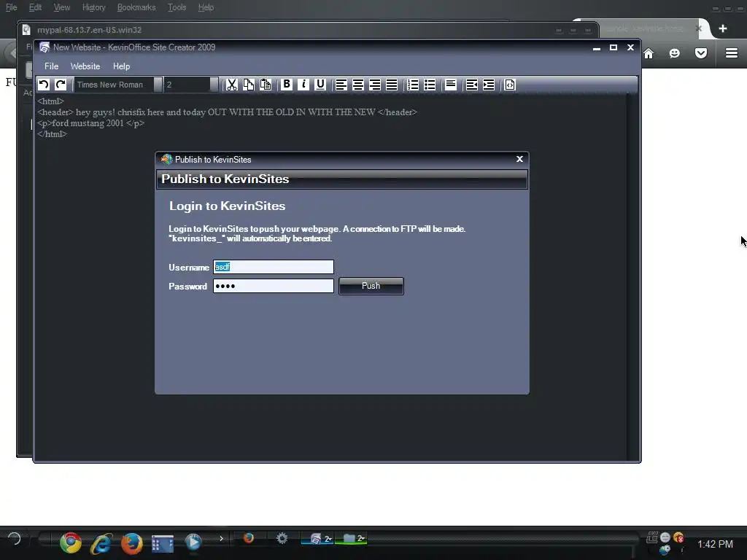Redo the last edit in Site Creator
The height and width of the screenshot is (560, 747).
(61, 85)
